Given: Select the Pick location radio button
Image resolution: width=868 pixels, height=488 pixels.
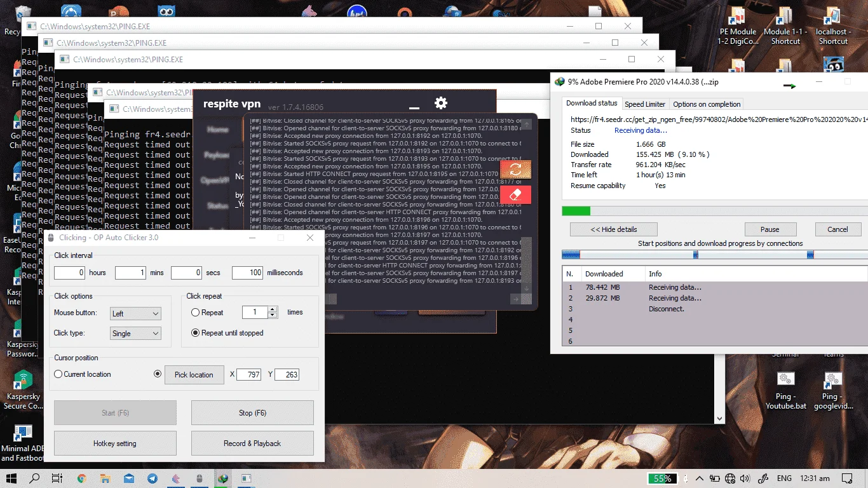Looking at the screenshot, I should coord(158,374).
